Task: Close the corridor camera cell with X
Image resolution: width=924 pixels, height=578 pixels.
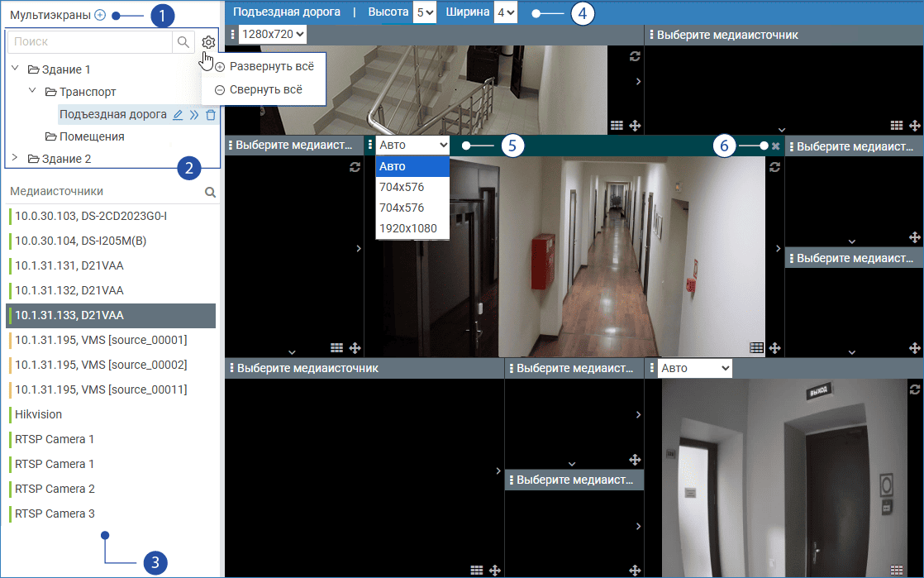Action: (775, 146)
